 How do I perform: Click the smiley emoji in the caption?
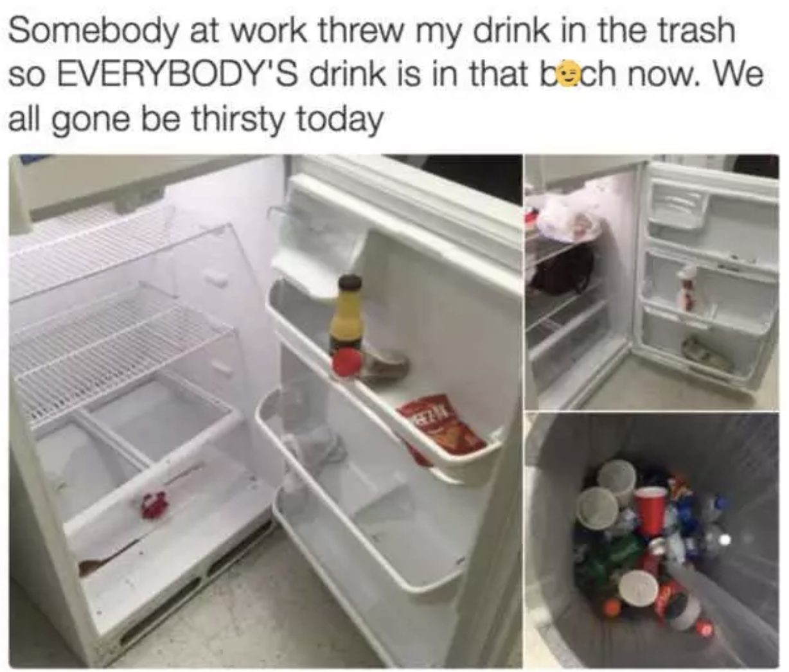pyautogui.click(x=566, y=76)
